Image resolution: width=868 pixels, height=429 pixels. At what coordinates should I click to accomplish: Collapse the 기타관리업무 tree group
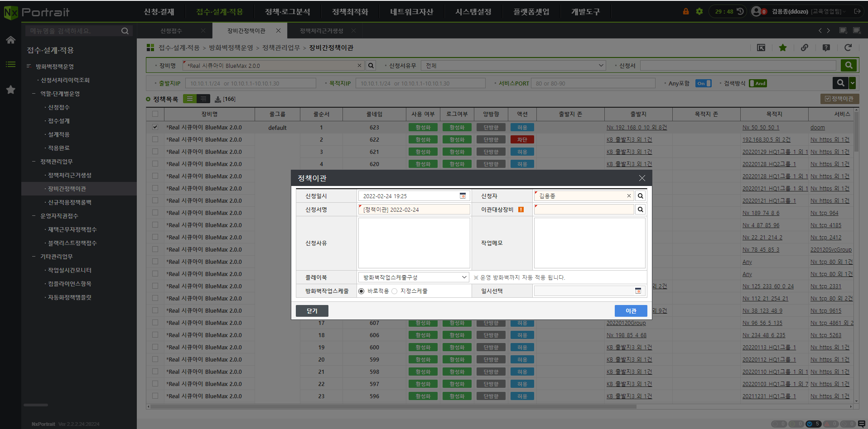click(34, 257)
